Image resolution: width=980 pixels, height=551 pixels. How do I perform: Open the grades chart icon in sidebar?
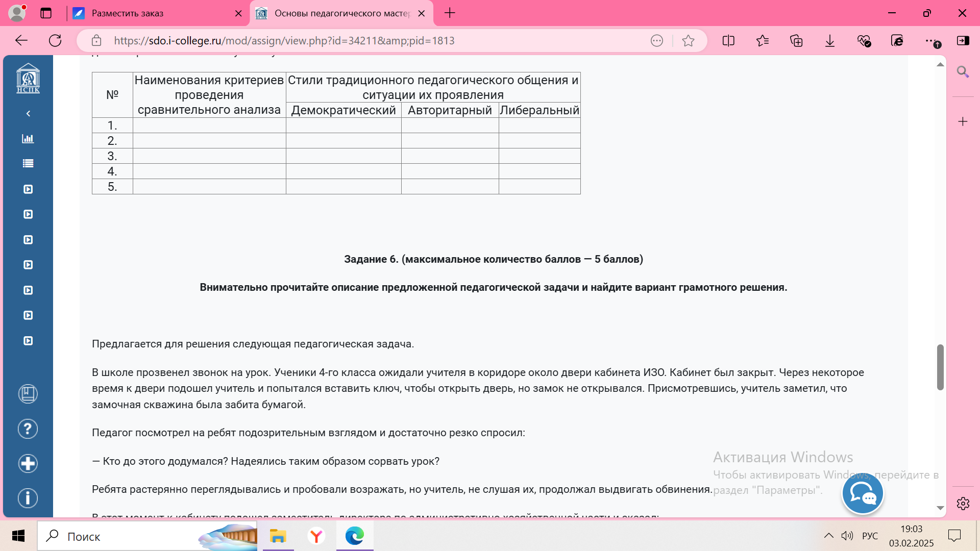[x=28, y=138]
